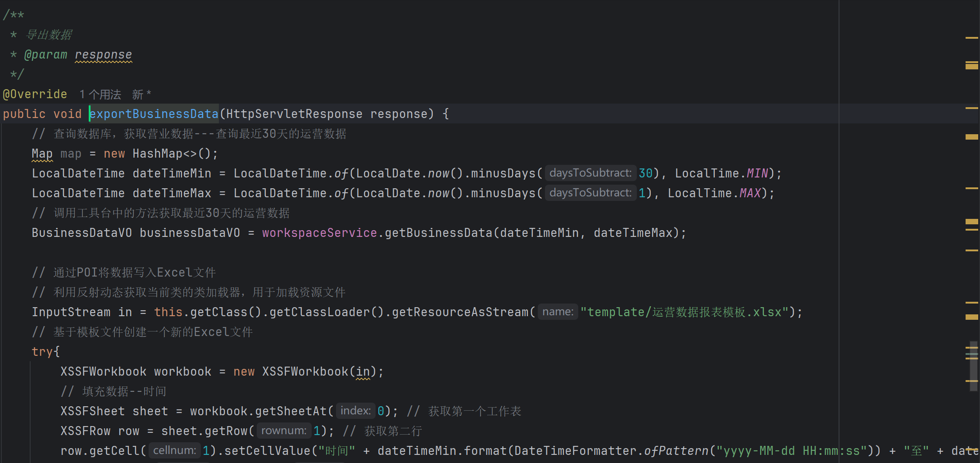Click the getClassLoader method call

pos(320,312)
